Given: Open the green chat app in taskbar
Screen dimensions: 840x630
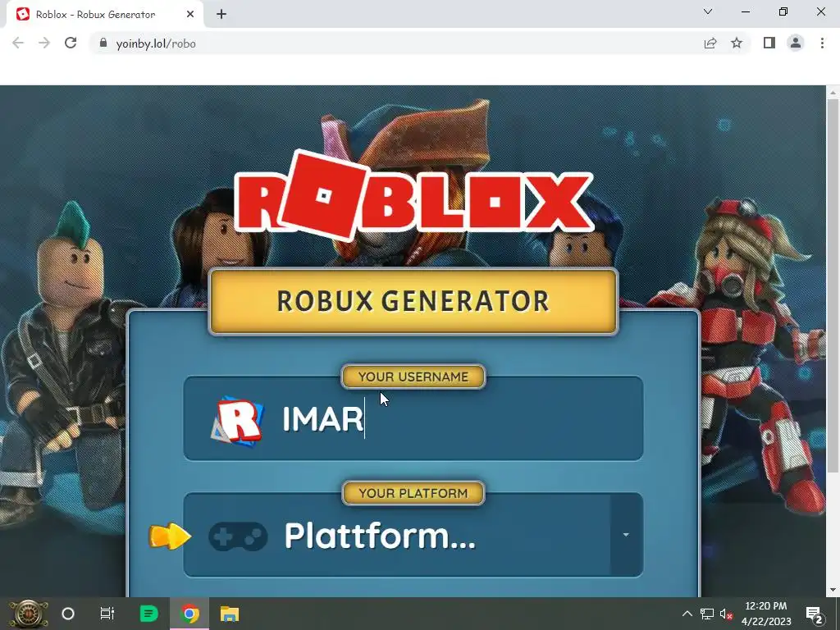Looking at the screenshot, I should [x=149, y=614].
